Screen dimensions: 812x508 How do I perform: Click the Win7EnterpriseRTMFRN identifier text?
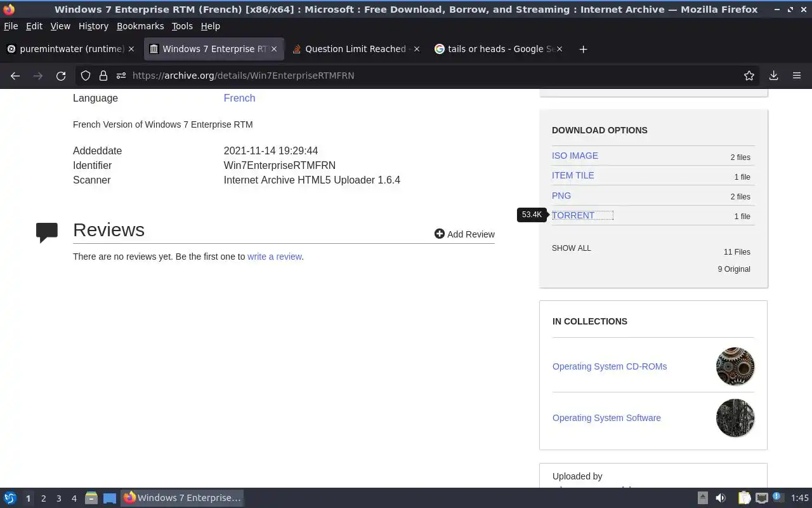tap(280, 165)
